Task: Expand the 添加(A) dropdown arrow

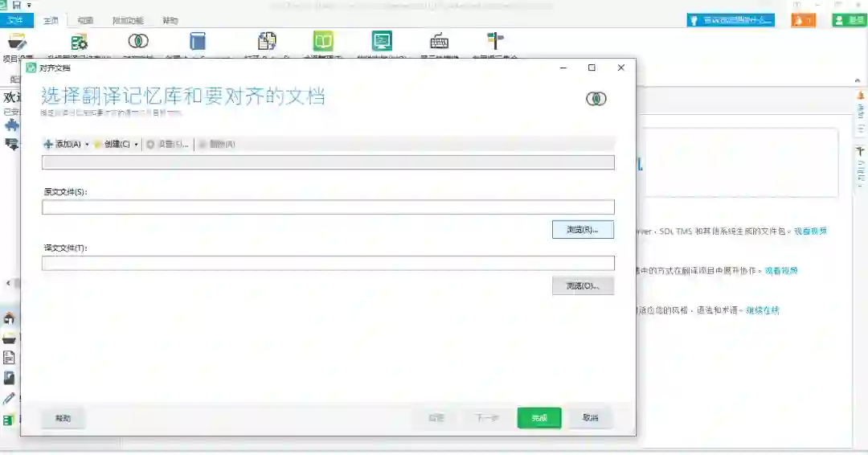Action: [x=87, y=145]
